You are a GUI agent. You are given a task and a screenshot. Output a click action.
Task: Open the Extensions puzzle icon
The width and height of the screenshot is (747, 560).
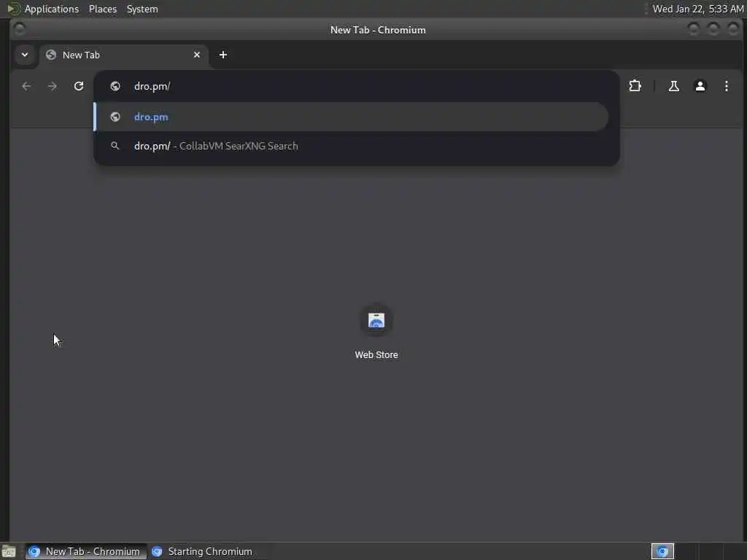coord(635,86)
